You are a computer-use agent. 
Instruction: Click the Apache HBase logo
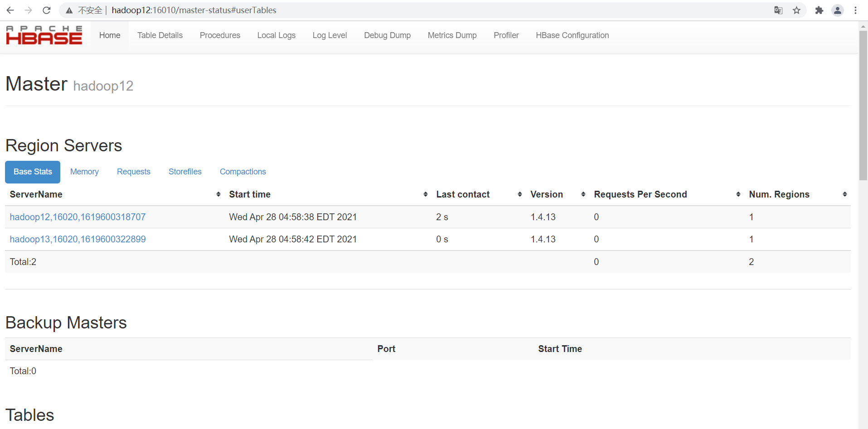click(44, 35)
